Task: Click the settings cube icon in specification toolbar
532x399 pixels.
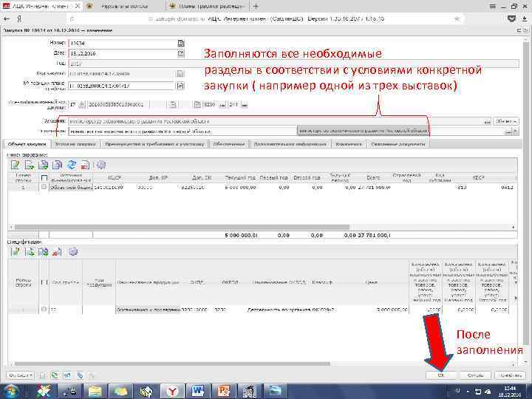Action: click(x=73, y=252)
